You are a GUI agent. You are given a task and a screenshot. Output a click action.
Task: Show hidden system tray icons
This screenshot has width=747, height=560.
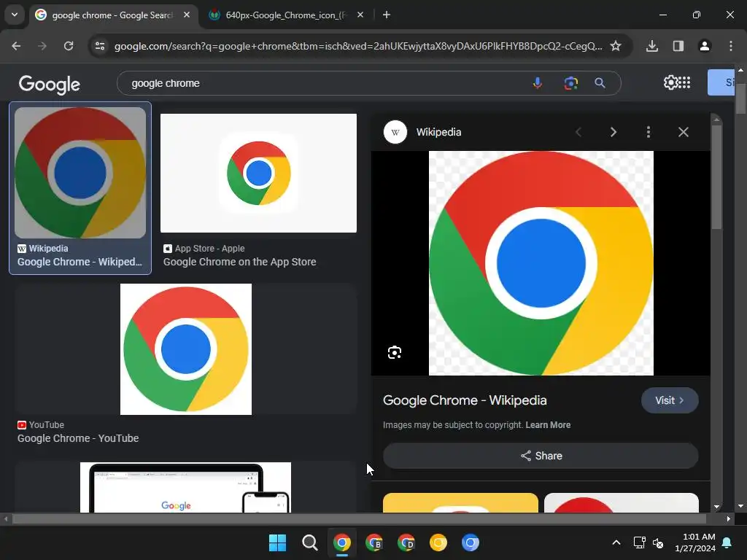tap(616, 542)
